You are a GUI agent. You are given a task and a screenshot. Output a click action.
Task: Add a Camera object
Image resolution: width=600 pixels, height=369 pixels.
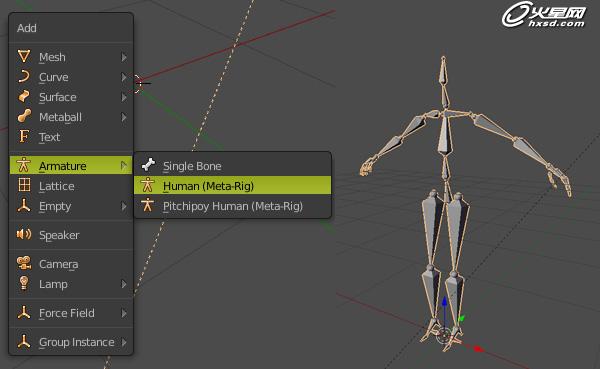pyautogui.click(x=71, y=264)
